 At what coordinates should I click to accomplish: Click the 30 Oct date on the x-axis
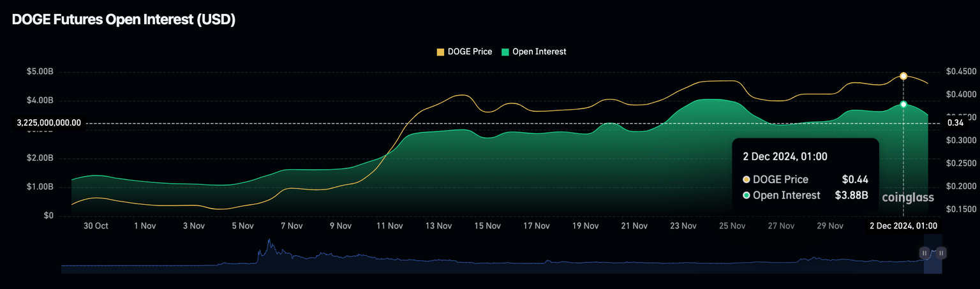click(x=96, y=226)
